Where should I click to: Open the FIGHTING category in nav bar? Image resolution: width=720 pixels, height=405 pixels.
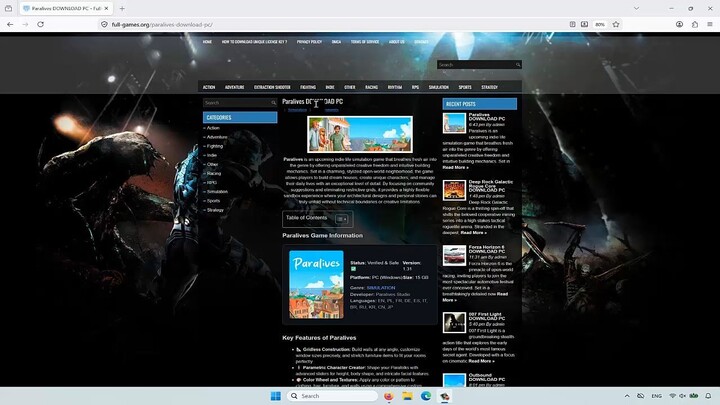click(x=308, y=87)
